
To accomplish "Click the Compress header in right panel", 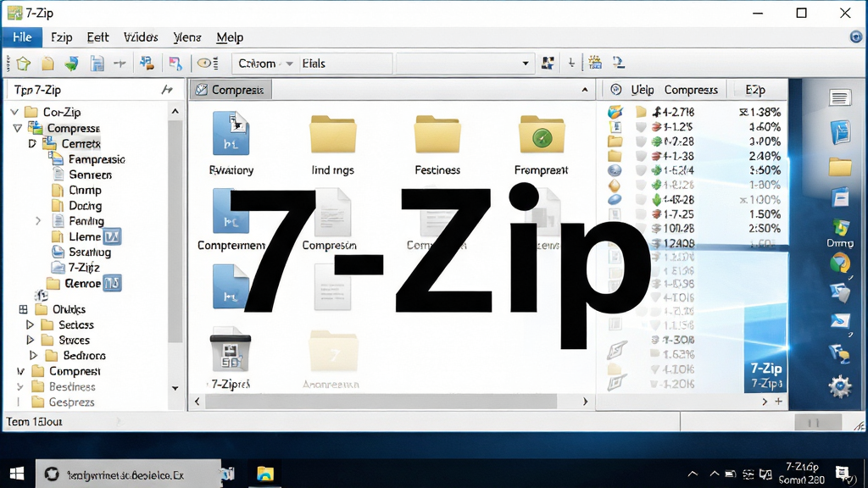I will point(691,90).
